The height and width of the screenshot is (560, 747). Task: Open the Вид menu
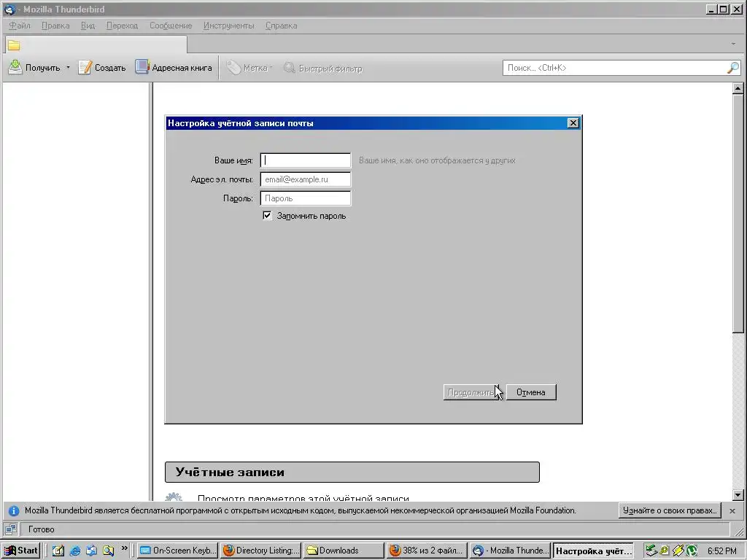[x=88, y=26]
